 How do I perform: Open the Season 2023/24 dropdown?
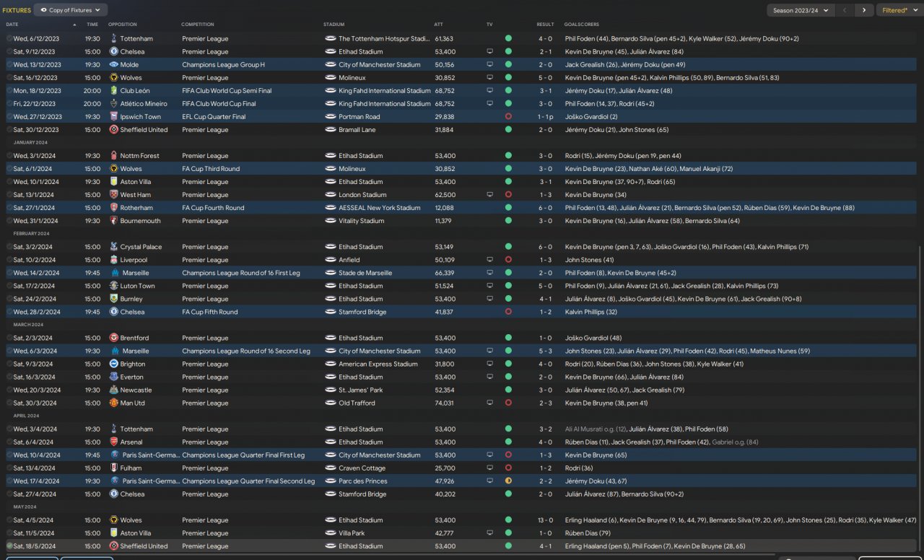point(801,10)
